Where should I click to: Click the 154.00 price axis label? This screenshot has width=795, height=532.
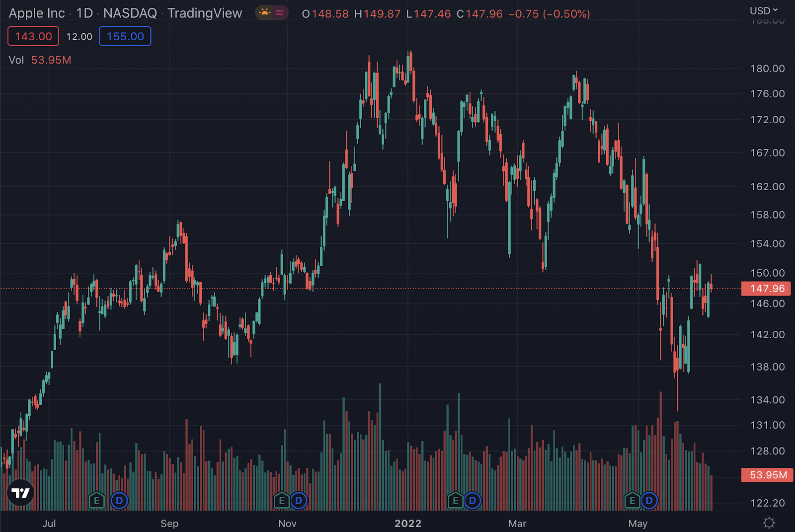(x=768, y=244)
